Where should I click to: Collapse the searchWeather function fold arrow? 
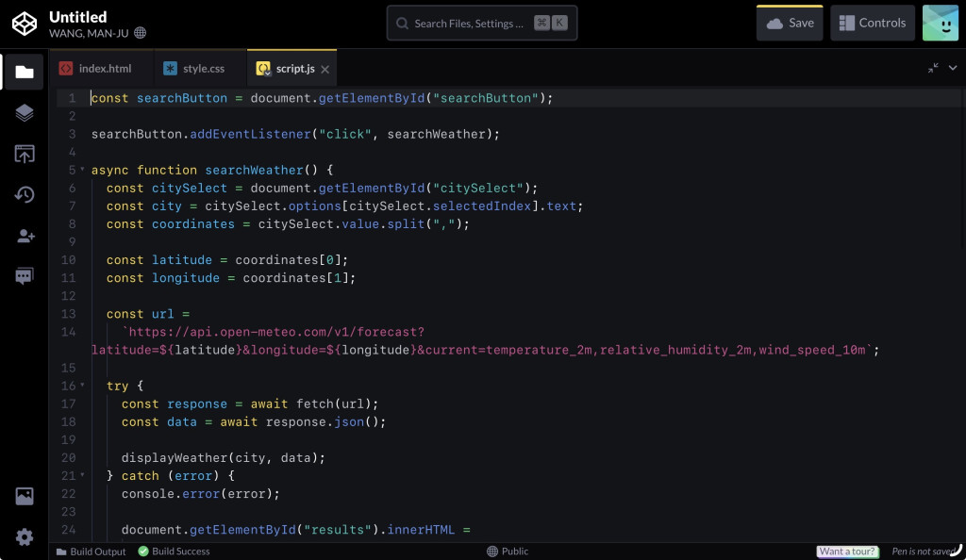(x=82, y=170)
